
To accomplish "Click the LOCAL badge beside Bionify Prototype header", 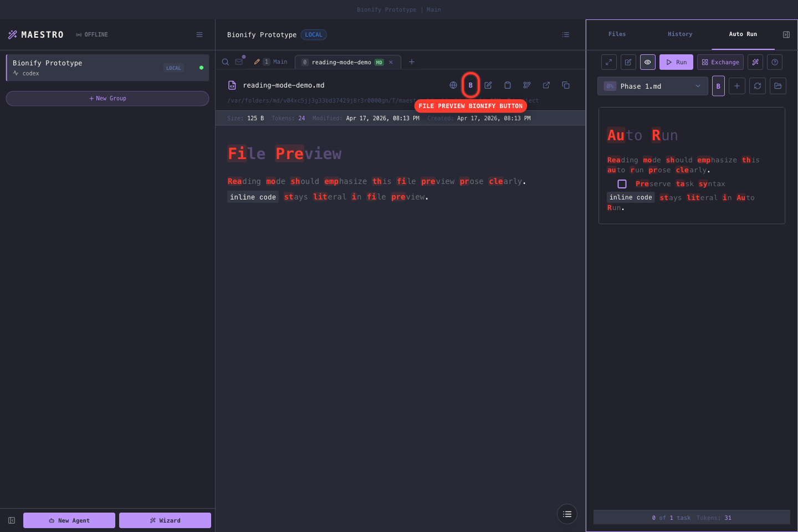I will (x=314, y=34).
